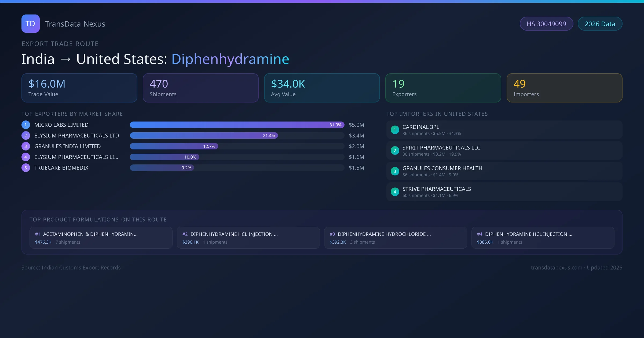The height and width of the screenshot is (338, 644).
Task: Toggle the Exporters stat card showing 19
Action: pyautogui.click(x=443, y=88)
